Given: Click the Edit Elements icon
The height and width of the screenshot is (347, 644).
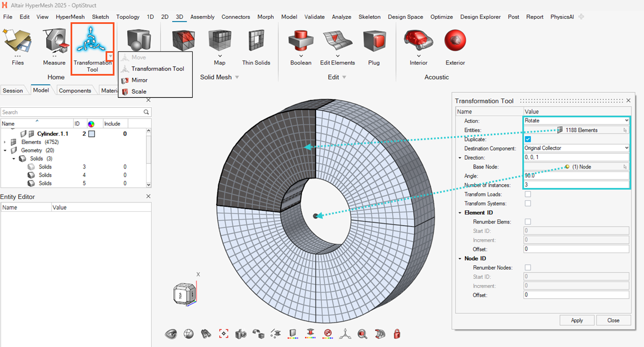Looking at the screenshot, I should pyautogui.click(x=337, y=42).
